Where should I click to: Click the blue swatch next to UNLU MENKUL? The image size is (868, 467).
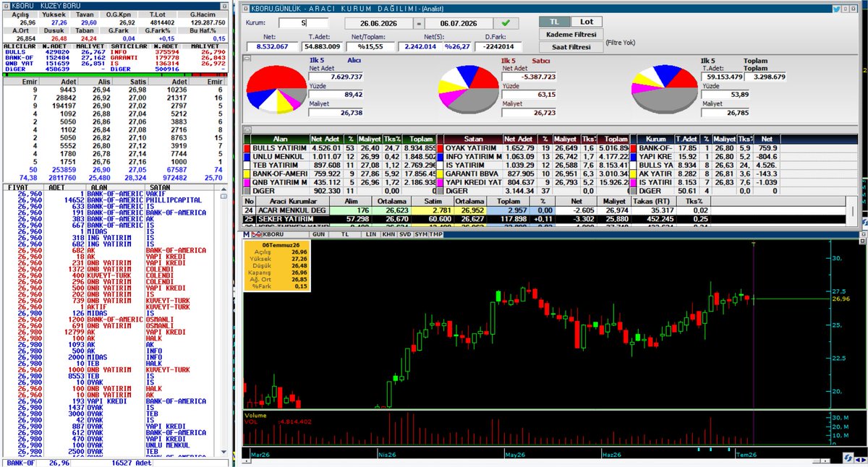pyautogui.click(x=247, y=155)
